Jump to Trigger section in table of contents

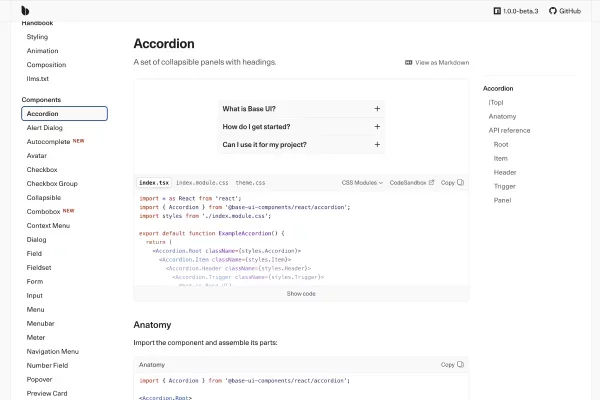pyautogui.click(x=505, y=186)
